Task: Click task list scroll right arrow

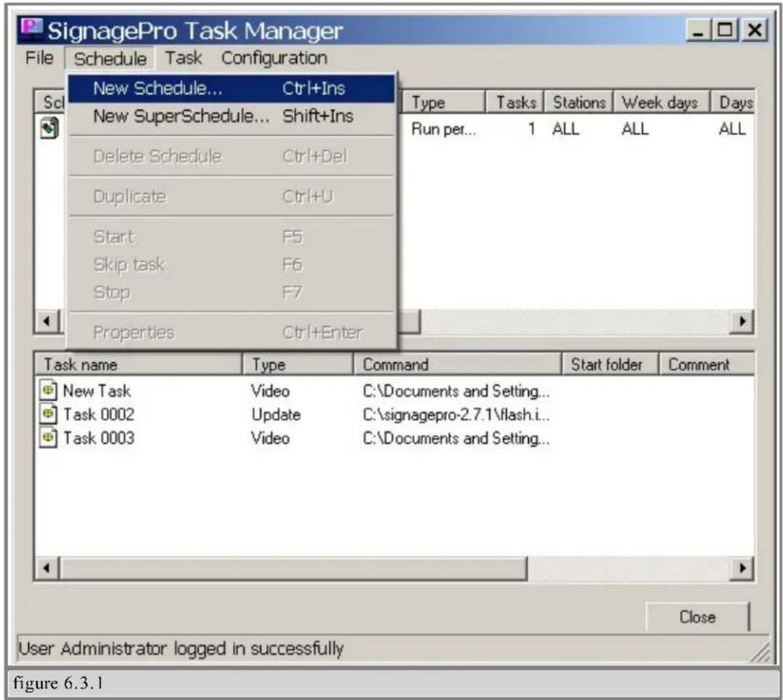Action: (742, 568)
